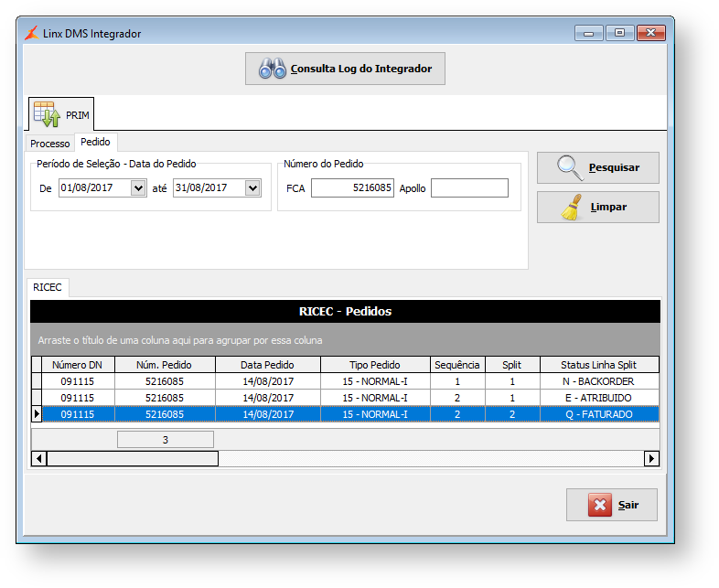Viewport: 719px width, 588px height.
Task: Sort by the Status Linha Split column header
Action: [x=599, y=365]
